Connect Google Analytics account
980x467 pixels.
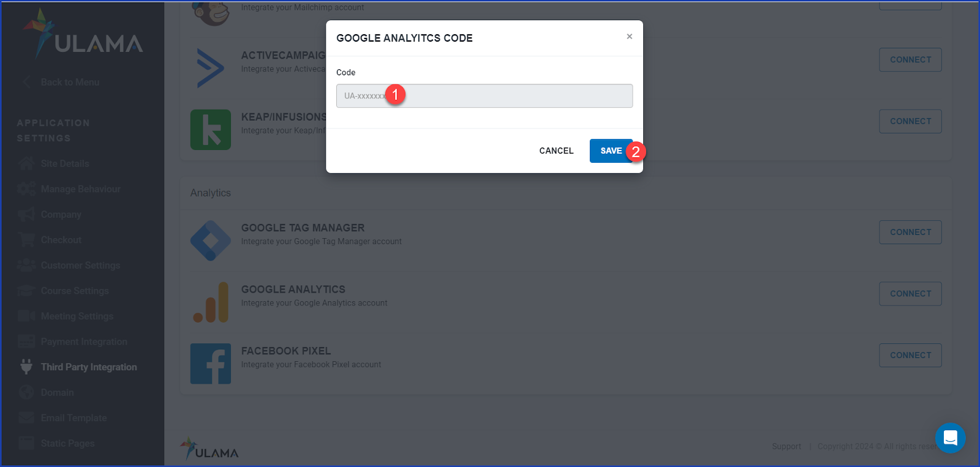click(x=910, y=294)
